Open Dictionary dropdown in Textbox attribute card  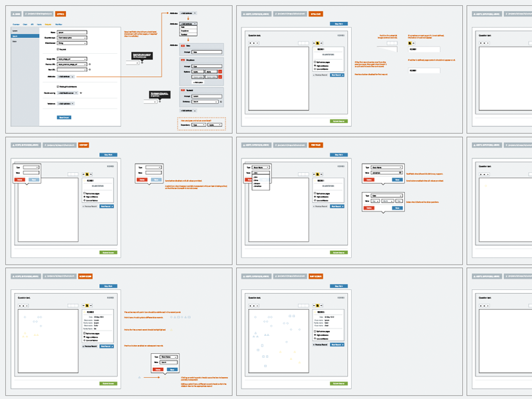click(205, 102)
